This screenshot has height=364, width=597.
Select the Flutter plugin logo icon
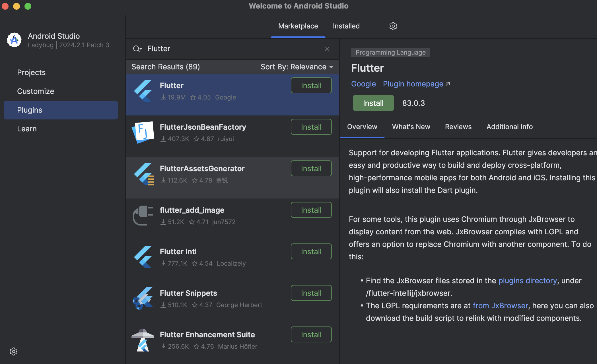click(143, 91)
